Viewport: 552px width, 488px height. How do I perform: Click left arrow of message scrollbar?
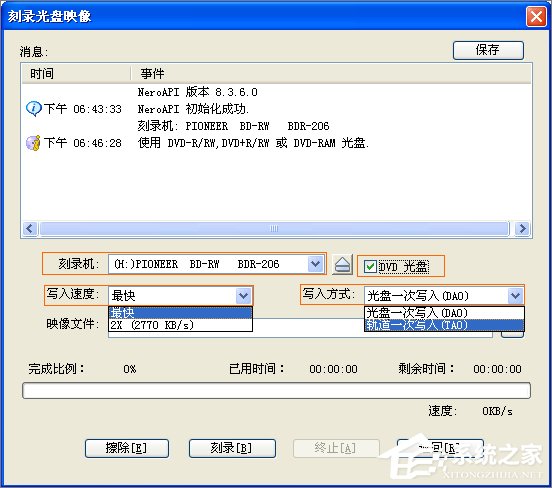pos(30,229)
